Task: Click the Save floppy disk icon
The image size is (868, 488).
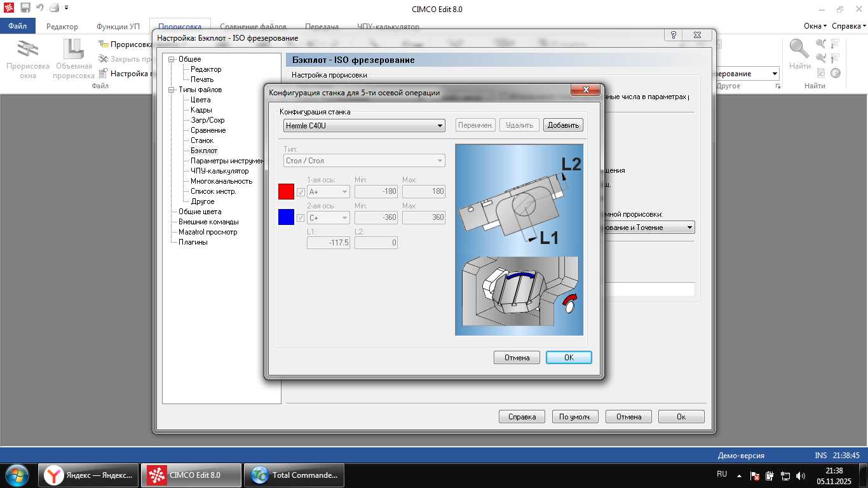Action: (25, 8)
